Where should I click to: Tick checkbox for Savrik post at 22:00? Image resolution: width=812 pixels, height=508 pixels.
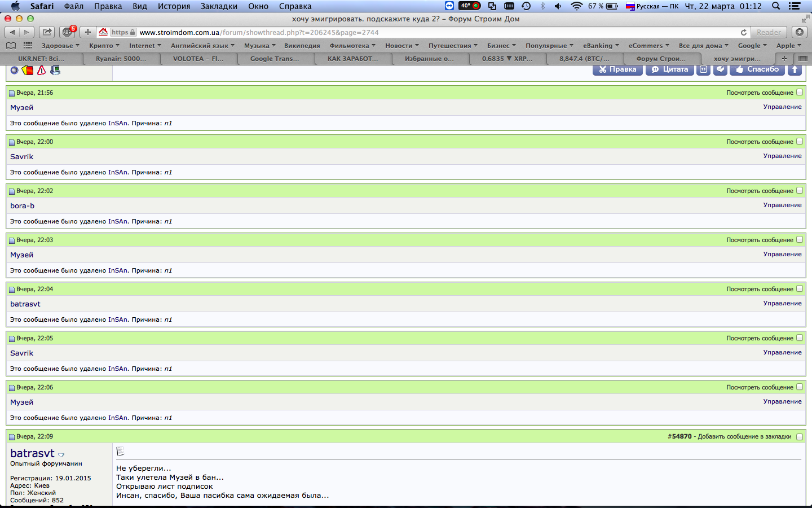pyautogui.click(x=800, y=141)
